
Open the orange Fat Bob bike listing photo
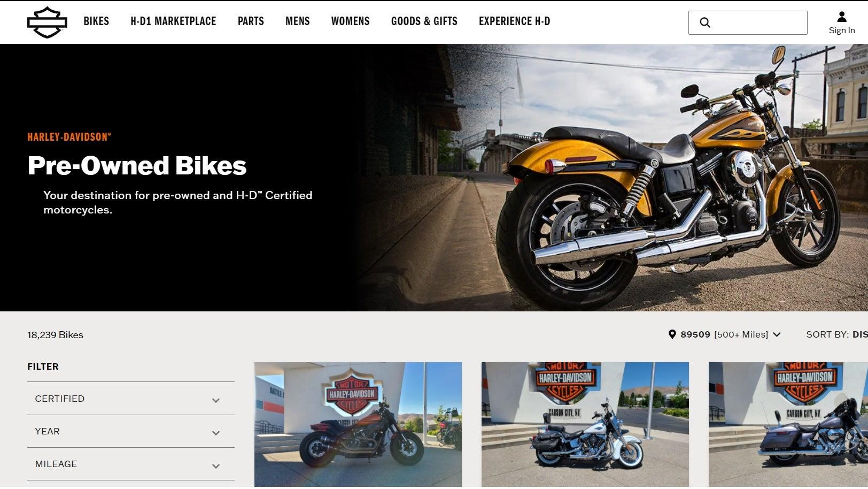pyautogui.click(x=358, y=424)
